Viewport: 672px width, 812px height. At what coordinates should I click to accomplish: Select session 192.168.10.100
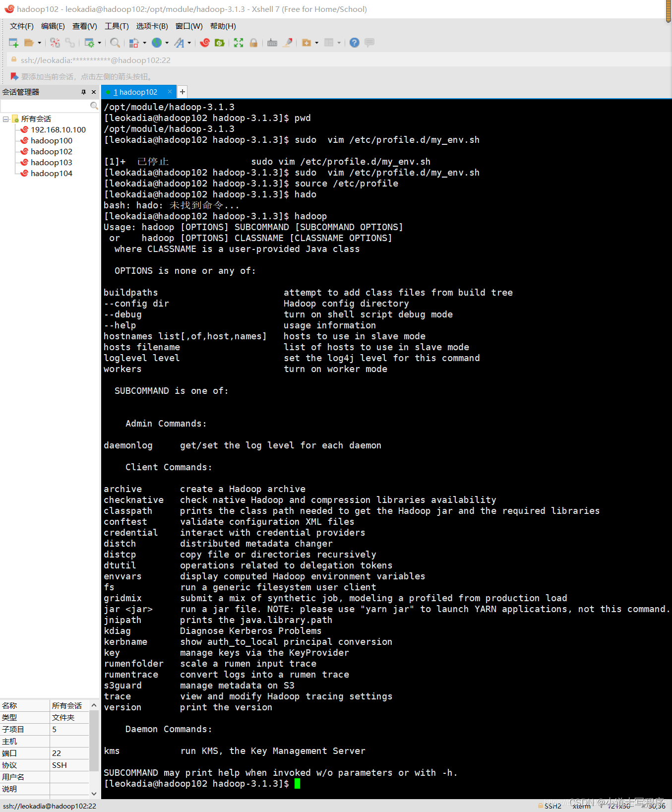pyautogui.click(x=58, y=130)
